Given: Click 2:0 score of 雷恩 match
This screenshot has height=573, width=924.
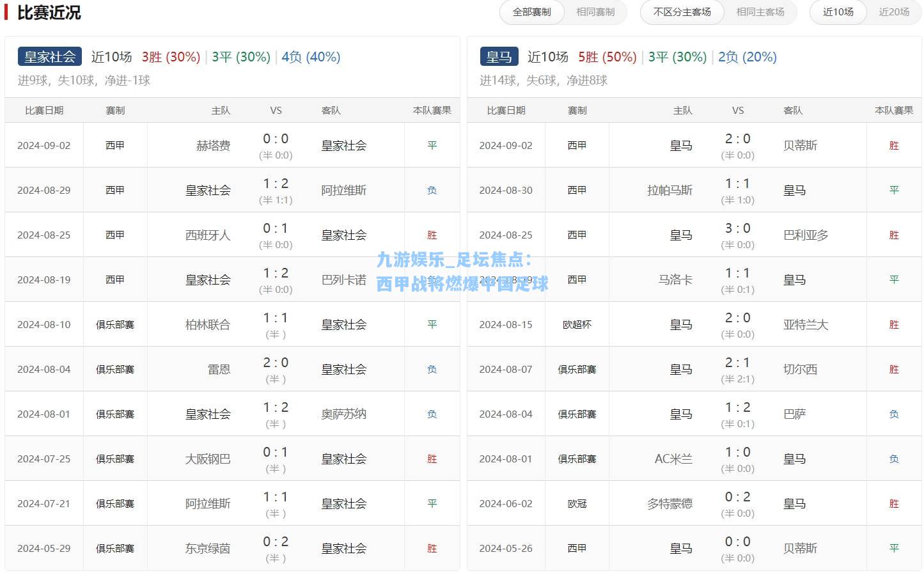Looking at the screenshot, I should click(276, 363).
